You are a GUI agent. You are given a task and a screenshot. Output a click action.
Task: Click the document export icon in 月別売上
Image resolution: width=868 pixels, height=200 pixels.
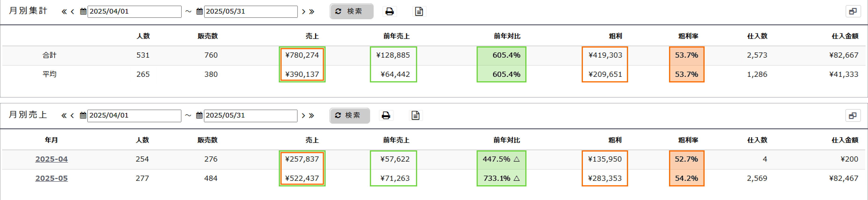pyautogui.click(x=416, y=115)
